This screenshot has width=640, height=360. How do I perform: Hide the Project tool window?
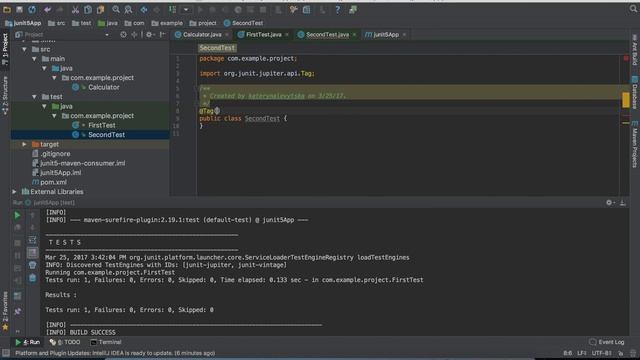click(162, 35)
